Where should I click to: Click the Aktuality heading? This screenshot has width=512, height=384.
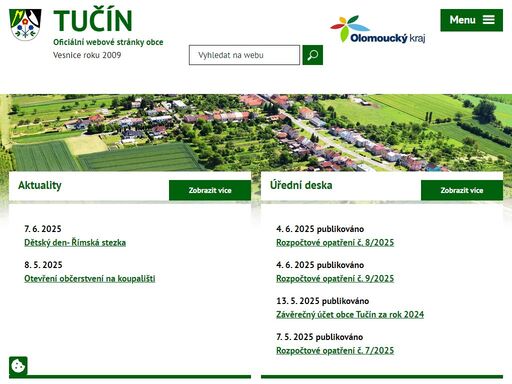tap(40, 185)
